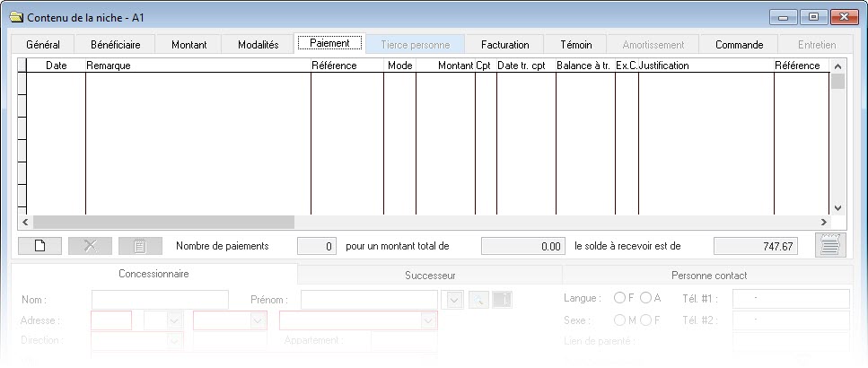Image resolution: width=868 pixels, height=368 pixels.
Task: Expand the dropdown next to Prénom field
Action: tap(454, 299)
